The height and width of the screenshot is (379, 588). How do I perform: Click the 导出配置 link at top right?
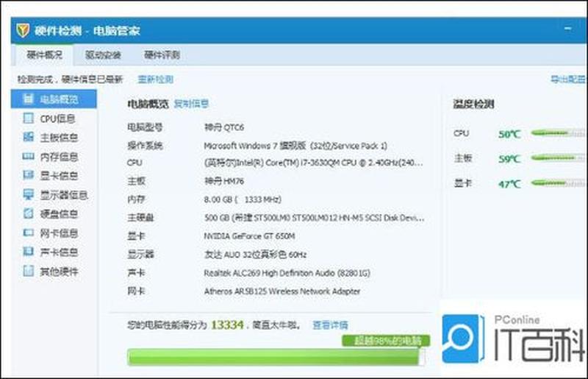click(568, 79)
